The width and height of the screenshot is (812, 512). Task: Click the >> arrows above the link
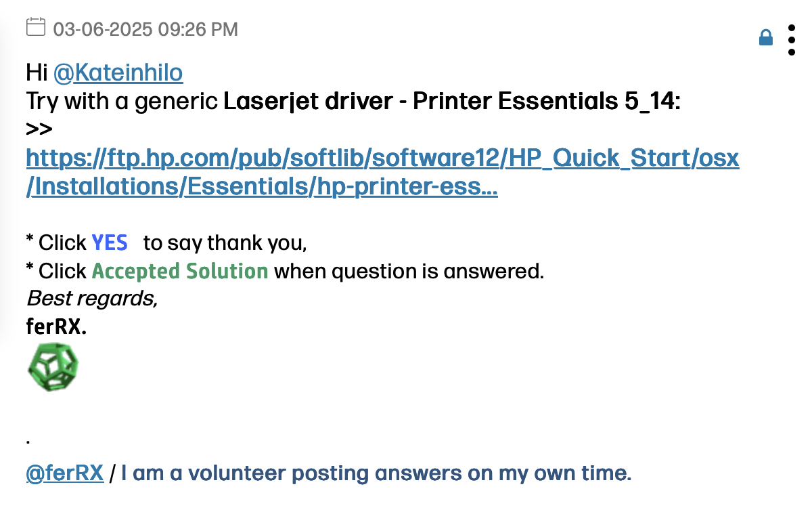(39, 129)
